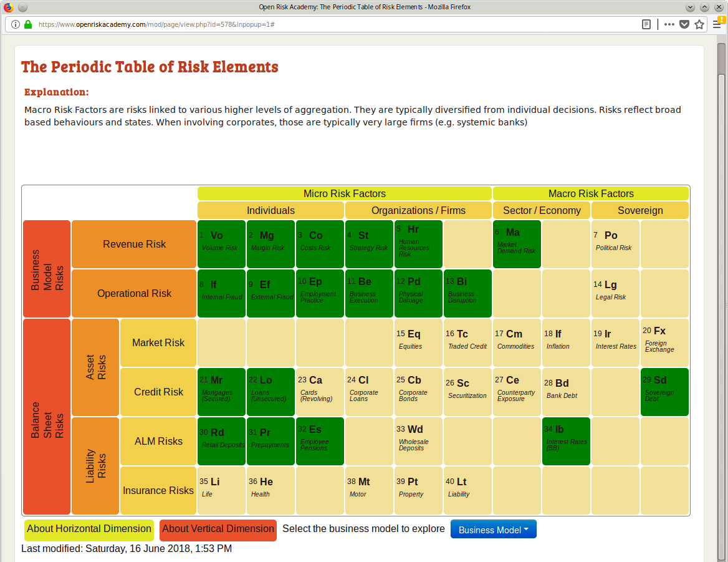Select the External Fraud element Ef
Viewport: 728px width, 562px height.
click(x=271, y=294)
